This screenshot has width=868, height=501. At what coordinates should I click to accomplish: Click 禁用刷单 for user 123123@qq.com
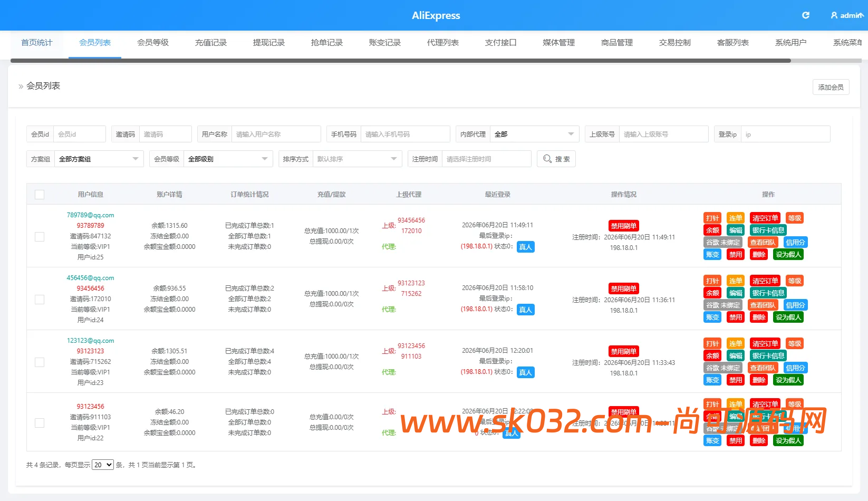[624, 352]
